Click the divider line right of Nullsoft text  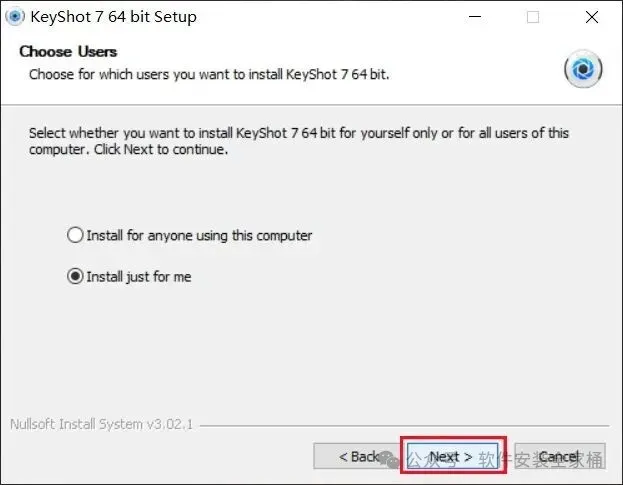tap(404, 426)
